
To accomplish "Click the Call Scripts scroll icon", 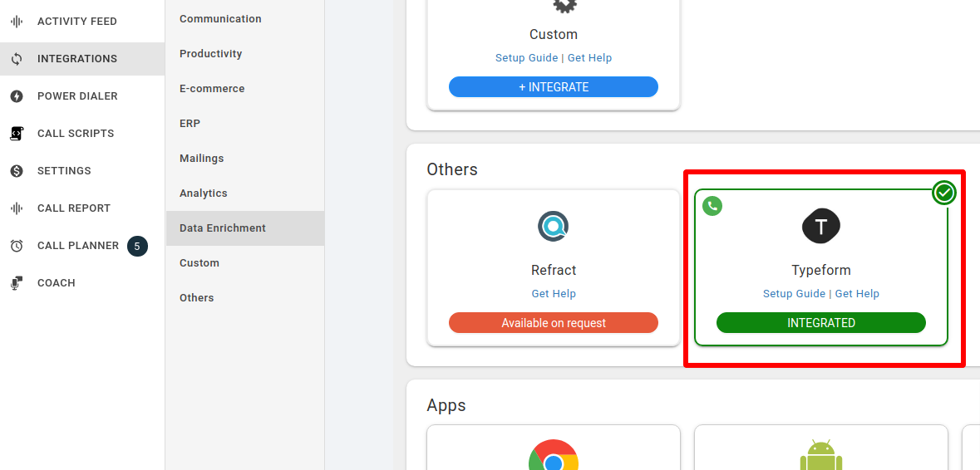I will [x=17, y=134].
